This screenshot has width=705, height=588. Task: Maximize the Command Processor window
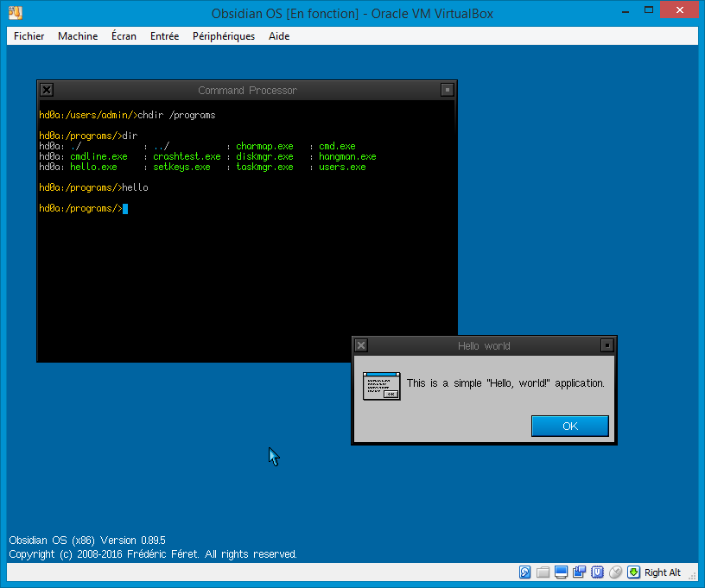(x=447, y=90)
